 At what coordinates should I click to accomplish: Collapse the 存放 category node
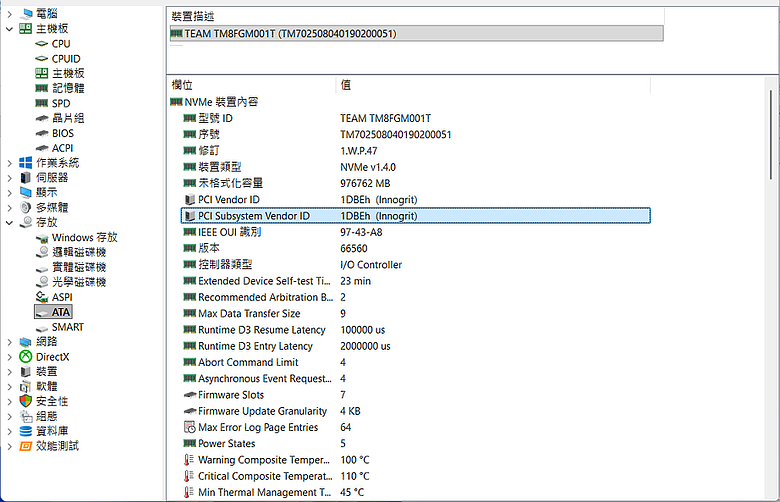click(9, 222)
